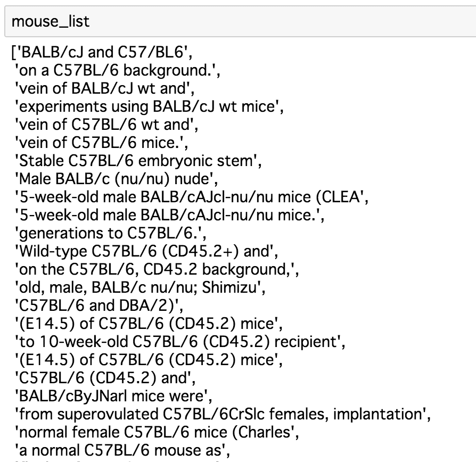
Task: Click 'normal female C57BL/6 mice (Charles' line
Action: click(x=157, y=432)
